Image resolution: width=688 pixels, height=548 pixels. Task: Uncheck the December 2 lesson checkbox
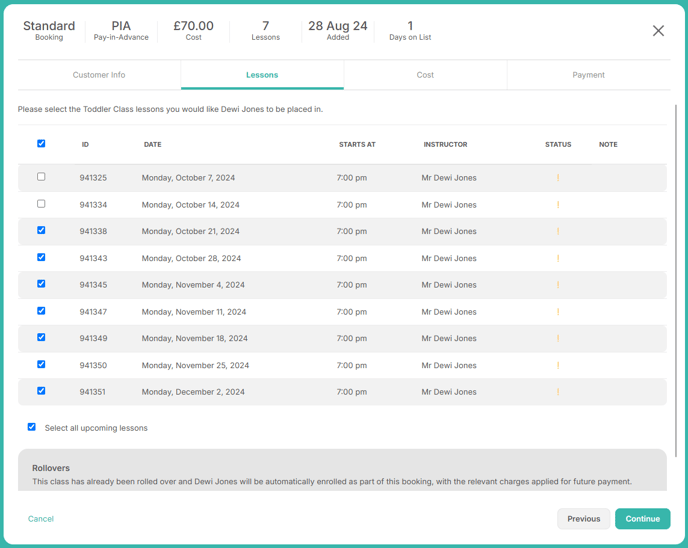[41, 391]
